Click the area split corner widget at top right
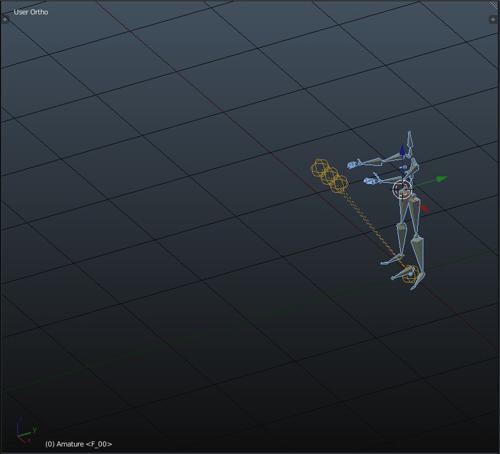The width and height of the screenshot is (500, 454). [x=495, y=4]
